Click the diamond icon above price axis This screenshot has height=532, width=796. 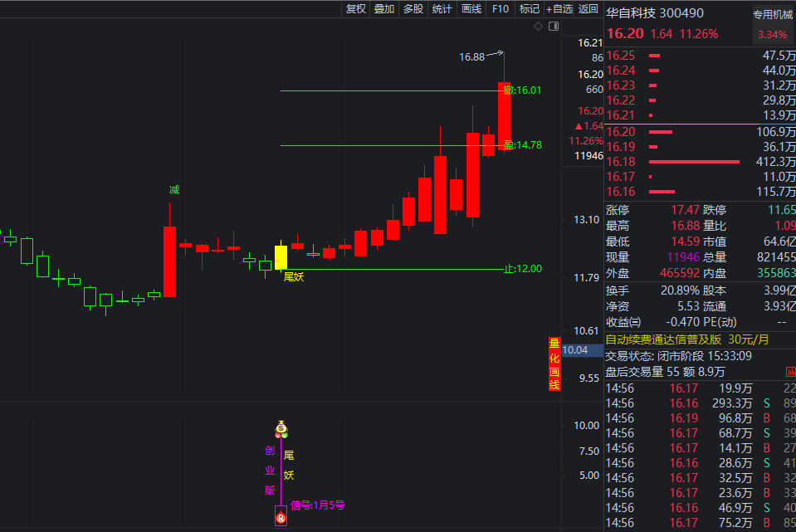[x=538, y=27]
